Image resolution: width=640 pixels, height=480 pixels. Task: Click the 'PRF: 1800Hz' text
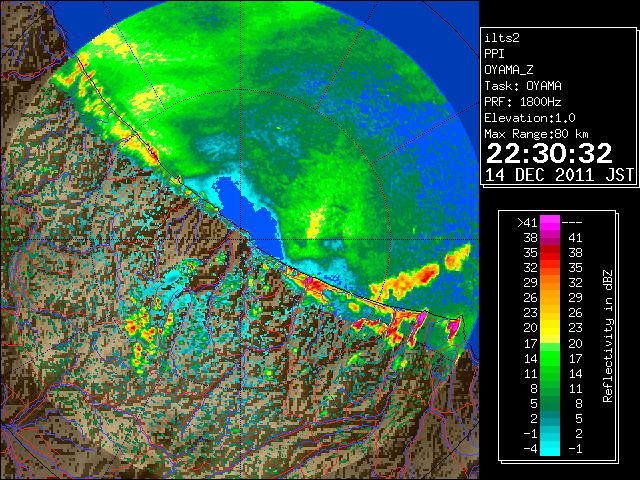[x=523, y=102]
